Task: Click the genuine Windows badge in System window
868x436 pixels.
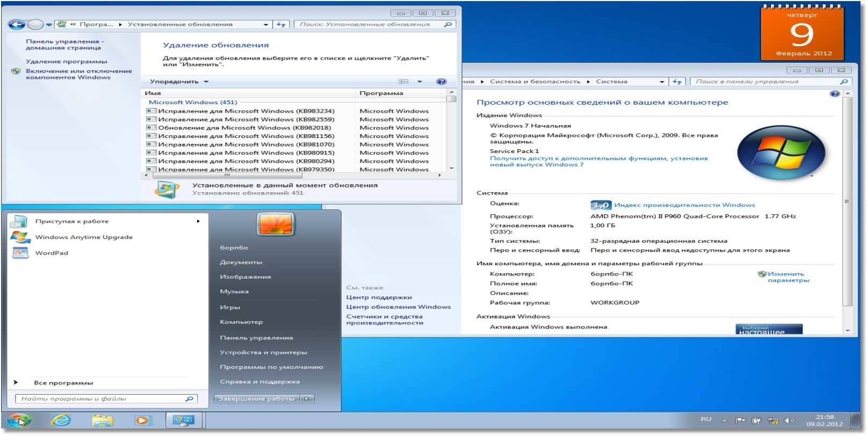Action: [x=769, y=329]
